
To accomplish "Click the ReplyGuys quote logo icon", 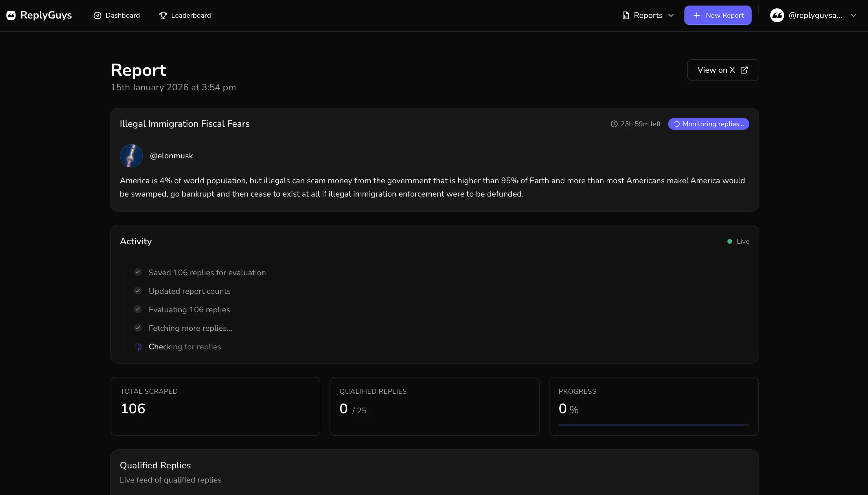I will pos(11,15).
